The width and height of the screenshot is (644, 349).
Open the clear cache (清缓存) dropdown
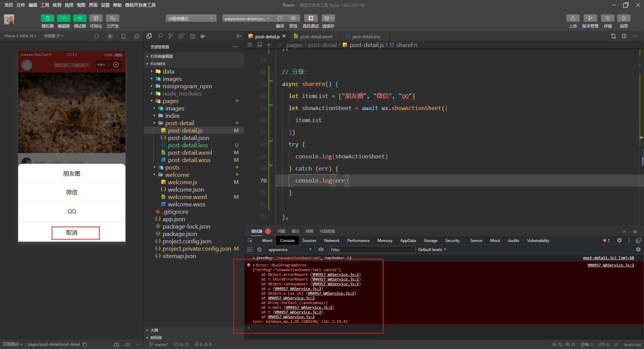tap(328, 18)
